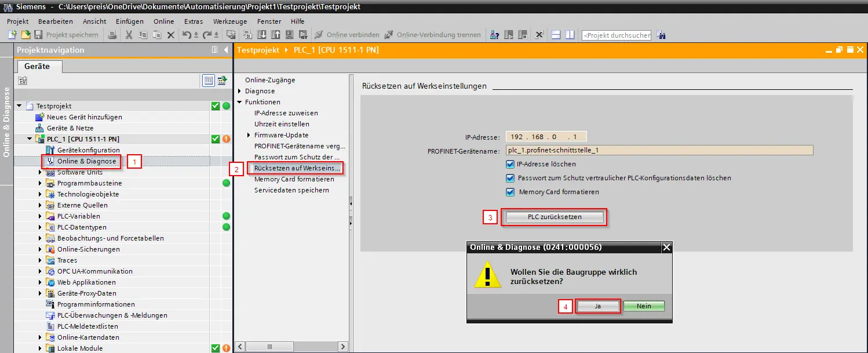Image resolution: width=868 pixels, height=353 pixels.
Task: Click the cut scissors icon
Action: (x=129, y=35)
